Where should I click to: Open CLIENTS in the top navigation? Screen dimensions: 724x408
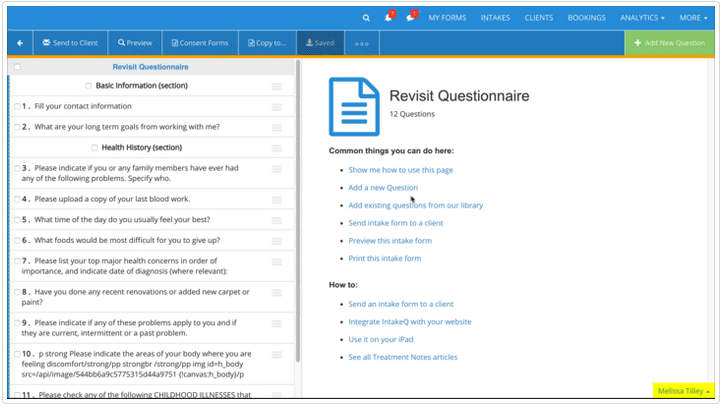538,18
